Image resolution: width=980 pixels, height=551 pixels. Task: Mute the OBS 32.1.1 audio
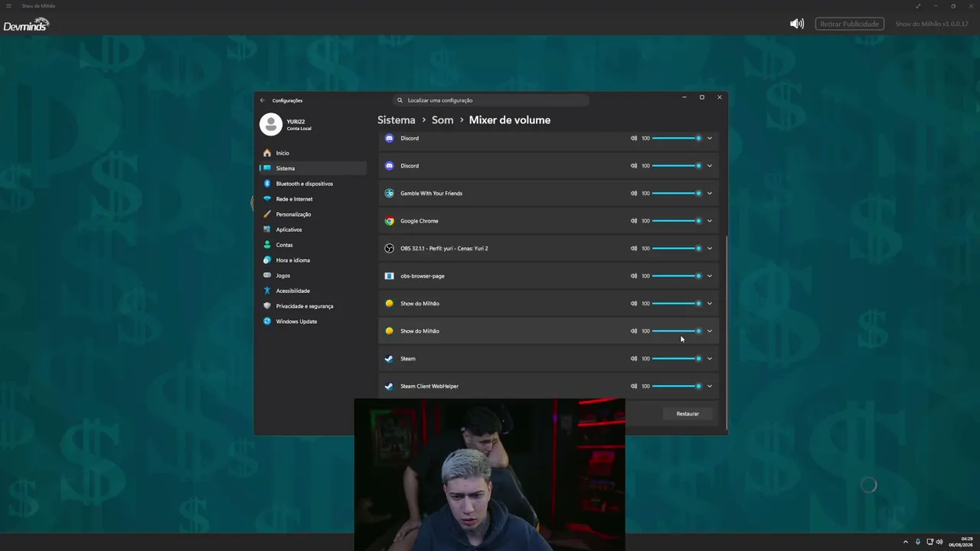tap(633, 249)
